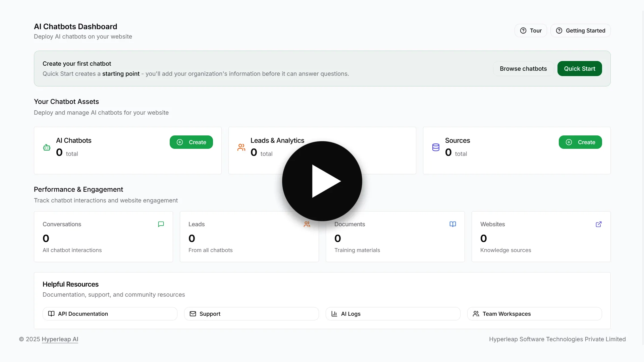The height and width of the screenshot is (362, 644).
Task: Click the Websites external link icon
Action: point(599,224)
